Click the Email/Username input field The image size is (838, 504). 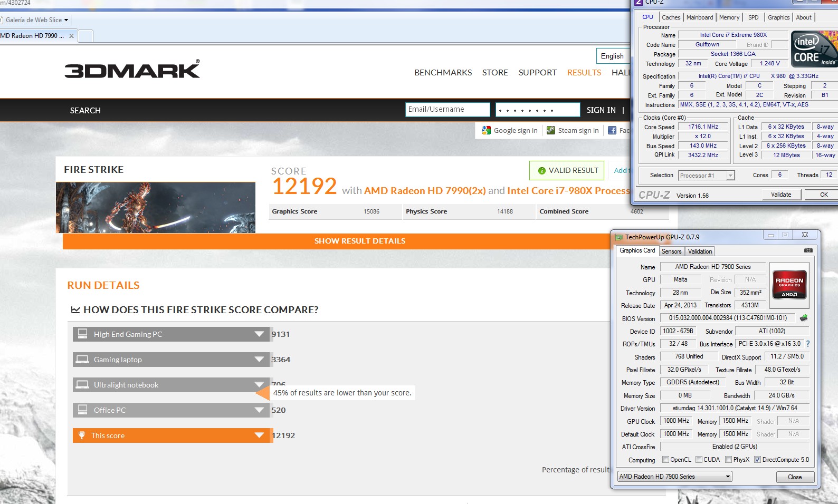click(447, 110)
